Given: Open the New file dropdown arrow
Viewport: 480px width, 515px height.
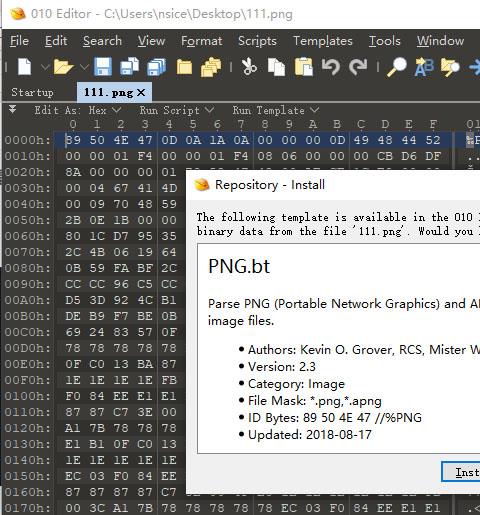Looking at the screenshot, I should coord(45,67).
